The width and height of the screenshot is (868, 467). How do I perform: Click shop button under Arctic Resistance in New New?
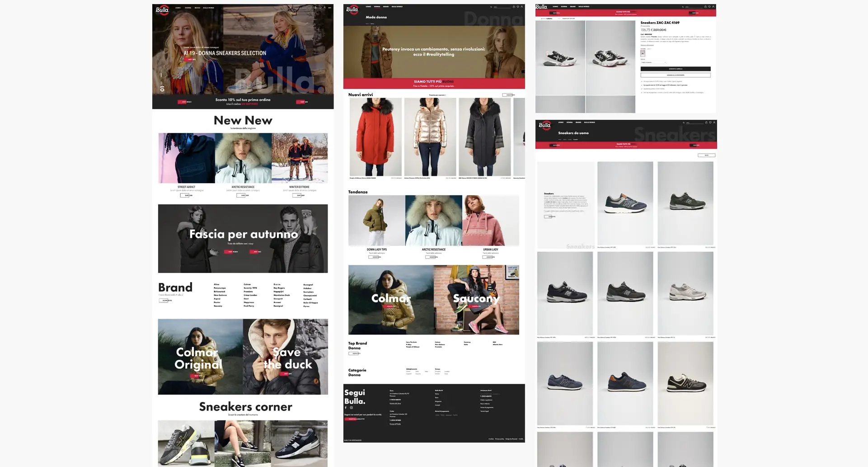click(243, 195)
